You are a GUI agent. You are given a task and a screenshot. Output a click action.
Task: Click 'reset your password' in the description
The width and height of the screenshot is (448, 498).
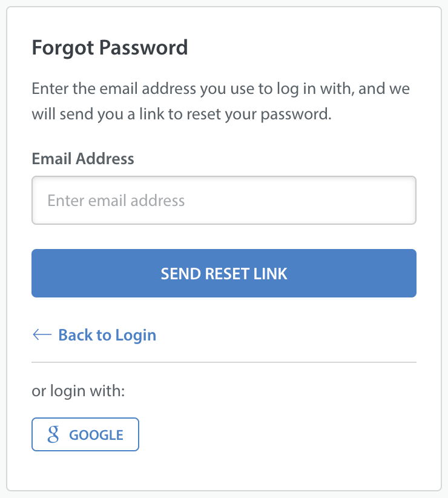tap(259, 115)
